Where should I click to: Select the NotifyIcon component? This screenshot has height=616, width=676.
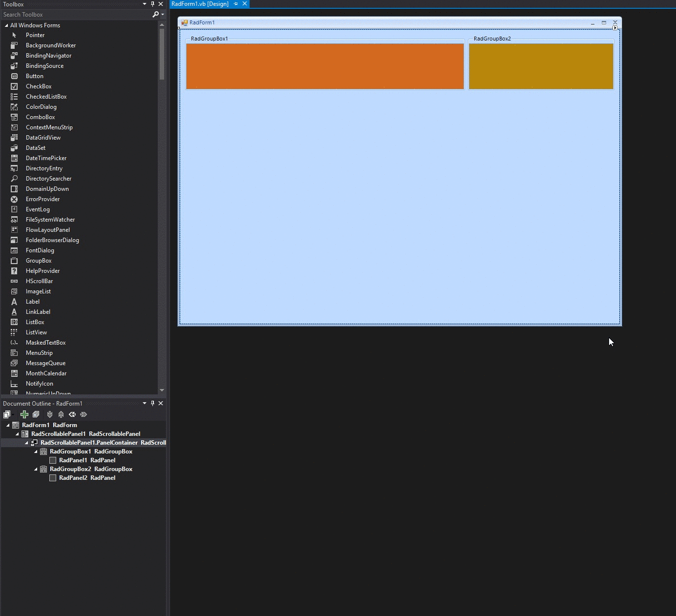coord(39,384)
